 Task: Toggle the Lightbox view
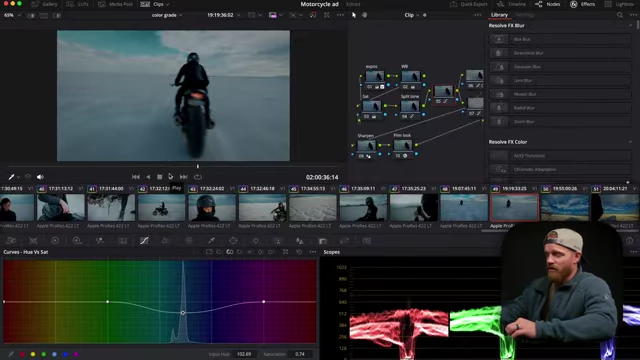[x=620, y=4]
